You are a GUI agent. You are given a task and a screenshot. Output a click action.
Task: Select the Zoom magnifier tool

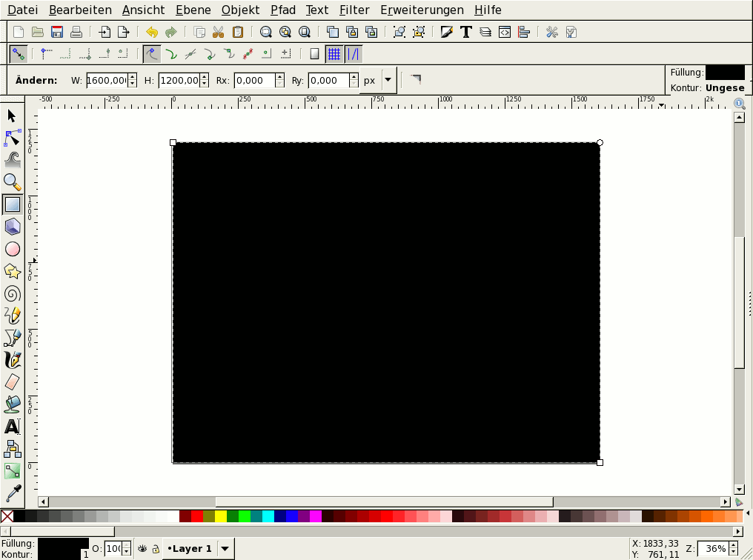point(13,182)
